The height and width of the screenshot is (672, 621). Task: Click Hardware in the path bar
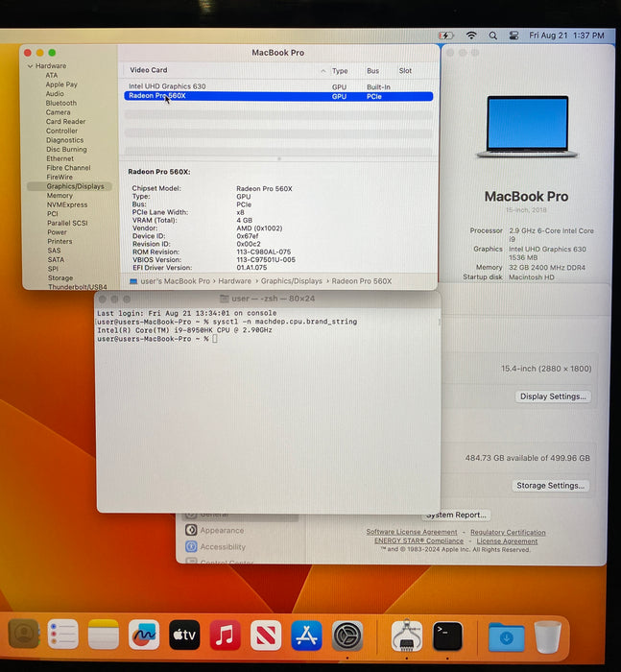point(235,281)
